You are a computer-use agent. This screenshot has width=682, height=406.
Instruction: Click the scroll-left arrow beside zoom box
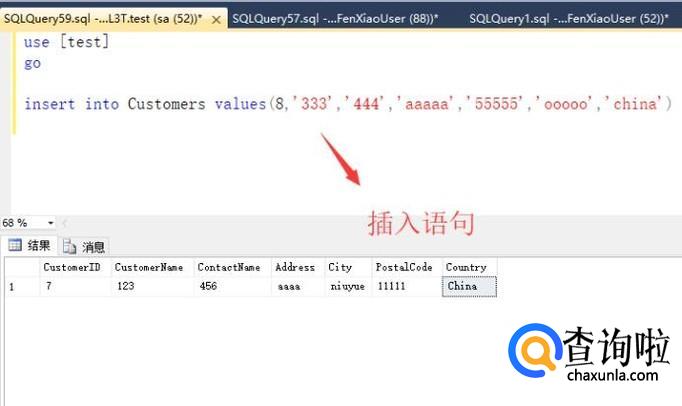64,223
